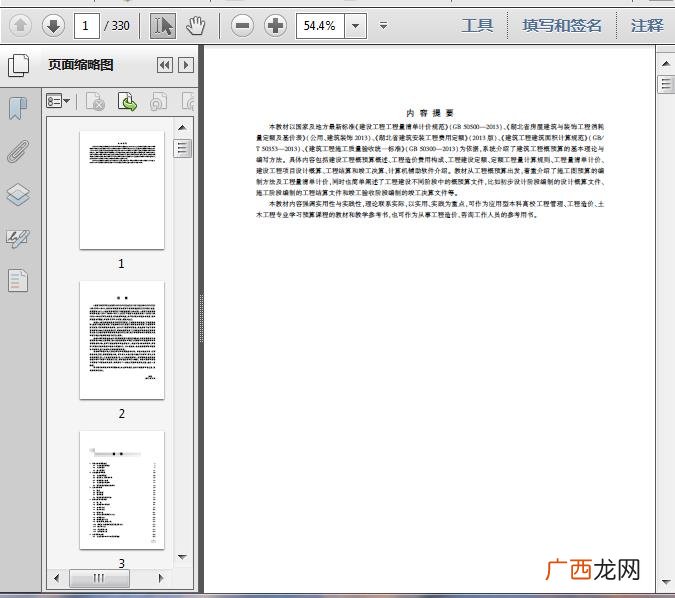Image resolution: width=675 pixels, height=598 pixels.
Task: Open the 工具 panel
Action: tap(477, 26)
